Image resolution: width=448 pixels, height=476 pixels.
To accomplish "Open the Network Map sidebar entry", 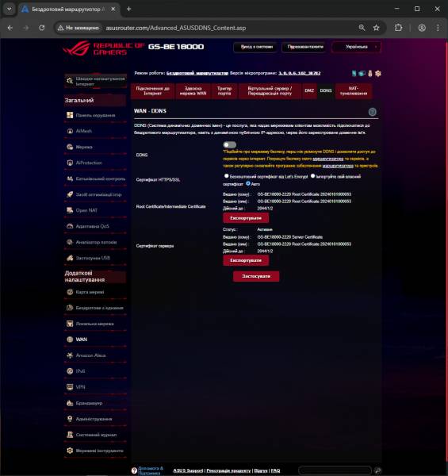I will pyautogui.click(x=95, y=292).
